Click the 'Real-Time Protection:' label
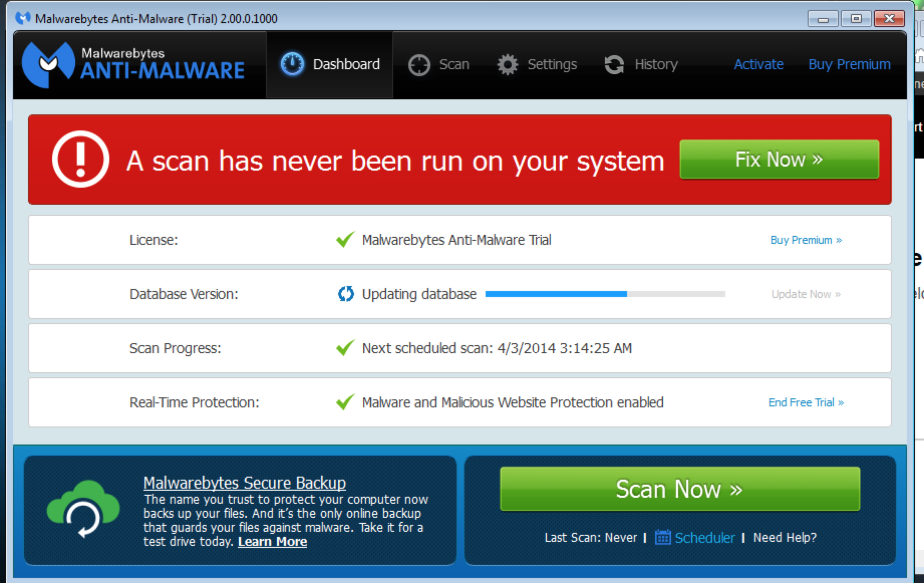This screenshot has width=924, height=583. (x=194, y=402)
